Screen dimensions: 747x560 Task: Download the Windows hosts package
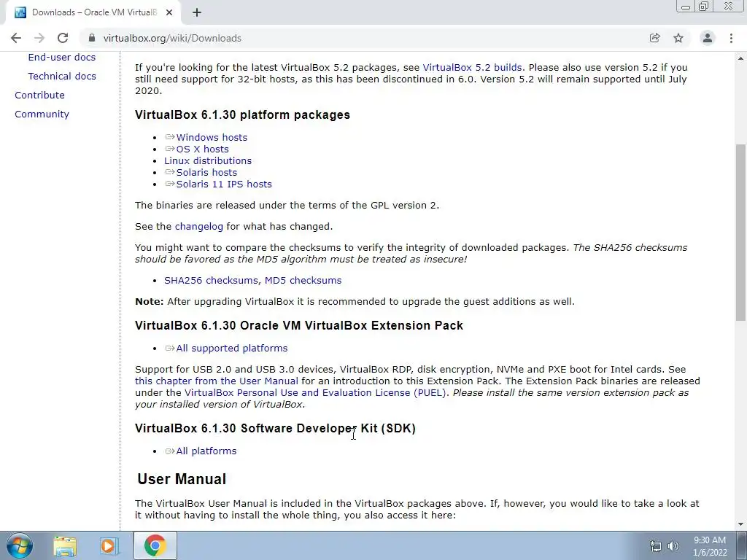pos(212,138)
